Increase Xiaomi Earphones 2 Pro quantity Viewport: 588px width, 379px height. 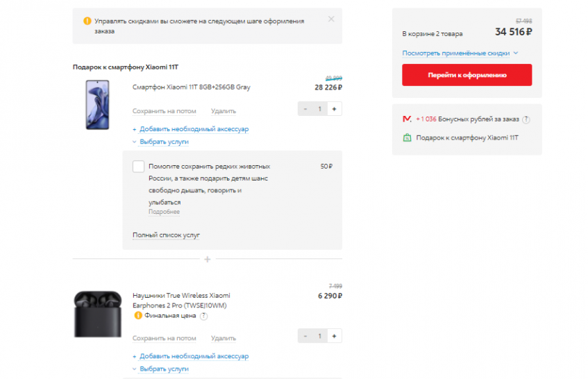point(334,336)
